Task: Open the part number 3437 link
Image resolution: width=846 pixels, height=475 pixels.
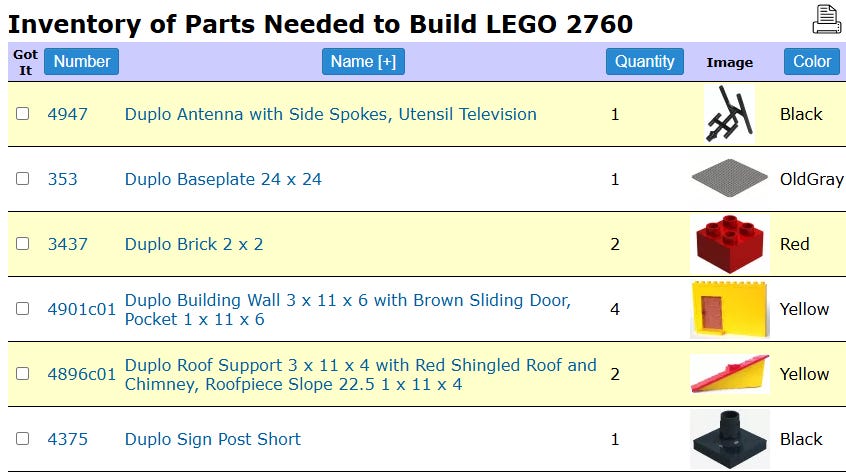Action: pos(67,244)
